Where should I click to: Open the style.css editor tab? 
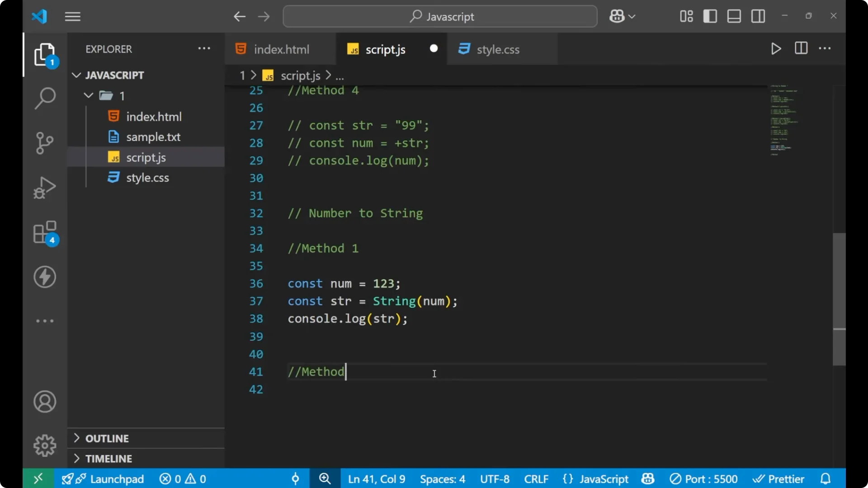498,49
